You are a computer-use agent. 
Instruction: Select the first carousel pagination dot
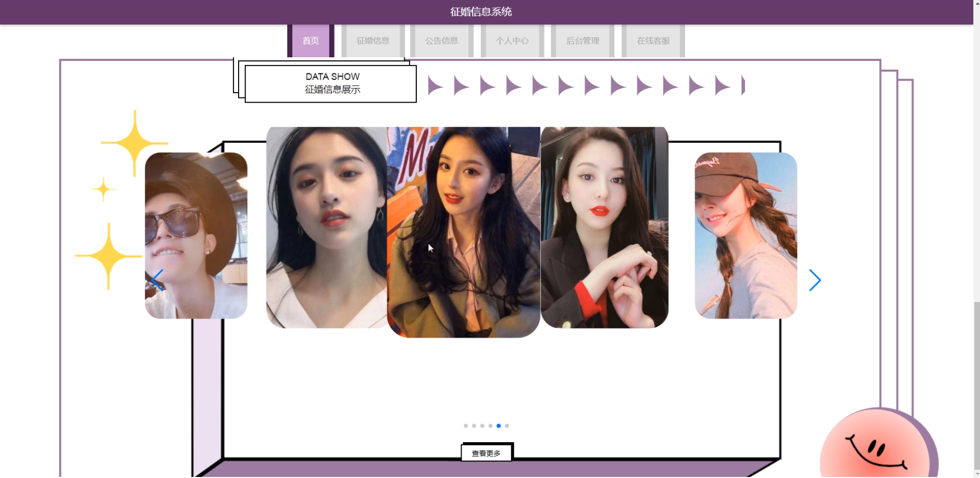tap(466, 426)
